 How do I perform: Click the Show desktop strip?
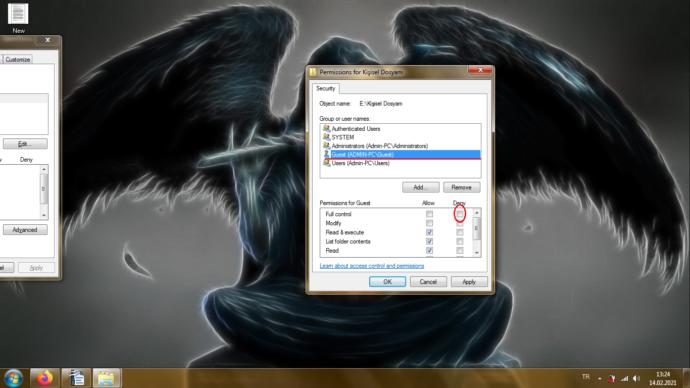point(686,378)
